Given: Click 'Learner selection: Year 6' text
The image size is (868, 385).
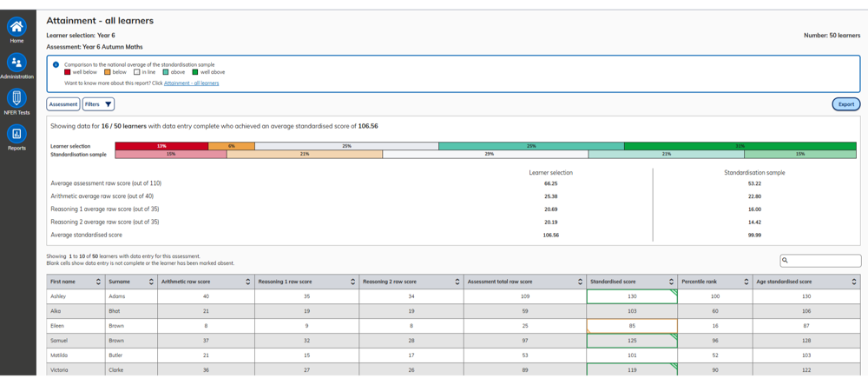Looking at the screenshot, I should click(81, 35).
